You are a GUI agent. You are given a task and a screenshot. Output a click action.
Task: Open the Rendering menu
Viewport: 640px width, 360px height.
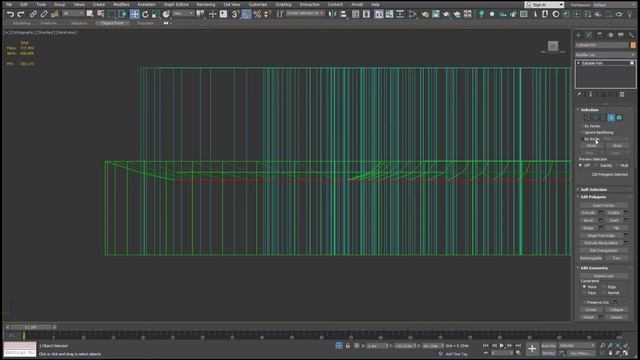click(x=206, y=4)
